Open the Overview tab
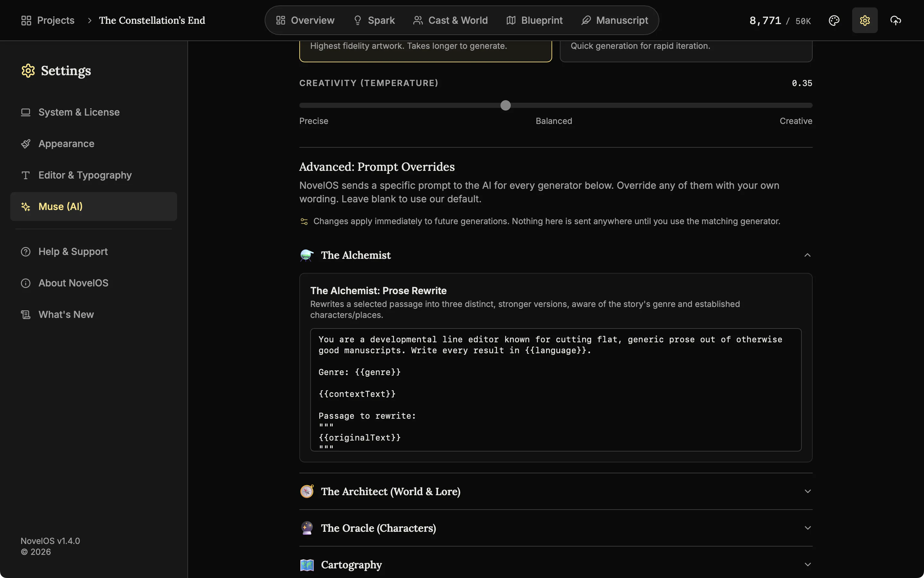The height and width of the screenshot is (578, 924). [x=305, y=20]
